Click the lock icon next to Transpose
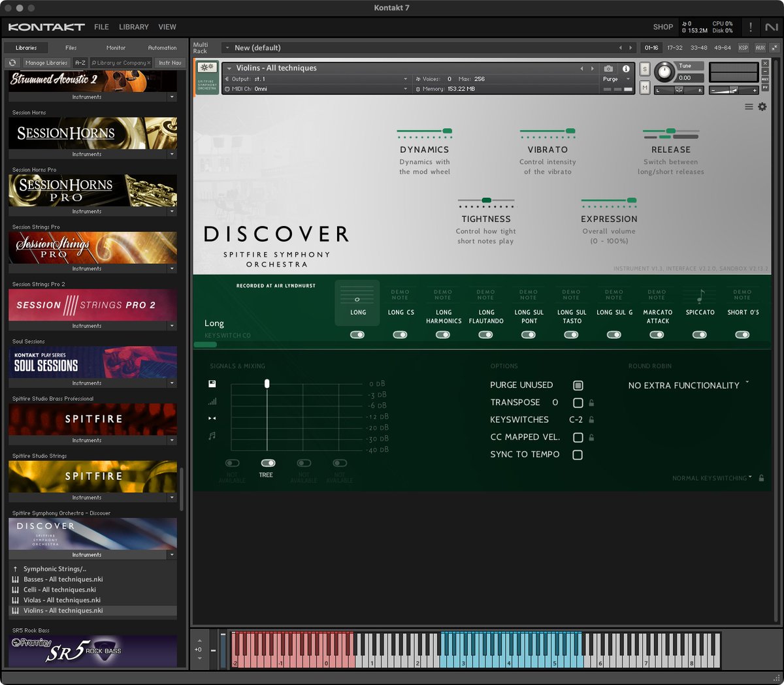This screenshot has width=784, height=685. (x=591, y=403)
